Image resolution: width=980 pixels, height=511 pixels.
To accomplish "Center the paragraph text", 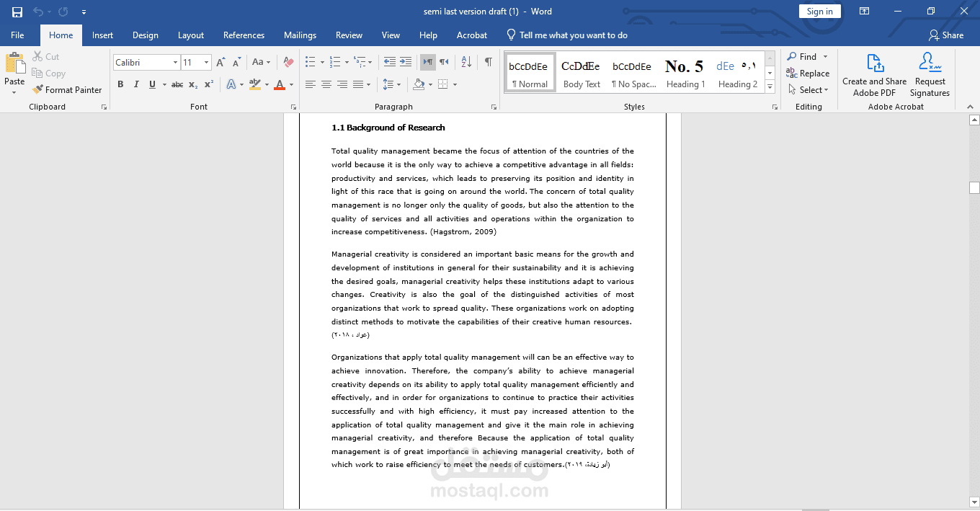I will 326,84.
